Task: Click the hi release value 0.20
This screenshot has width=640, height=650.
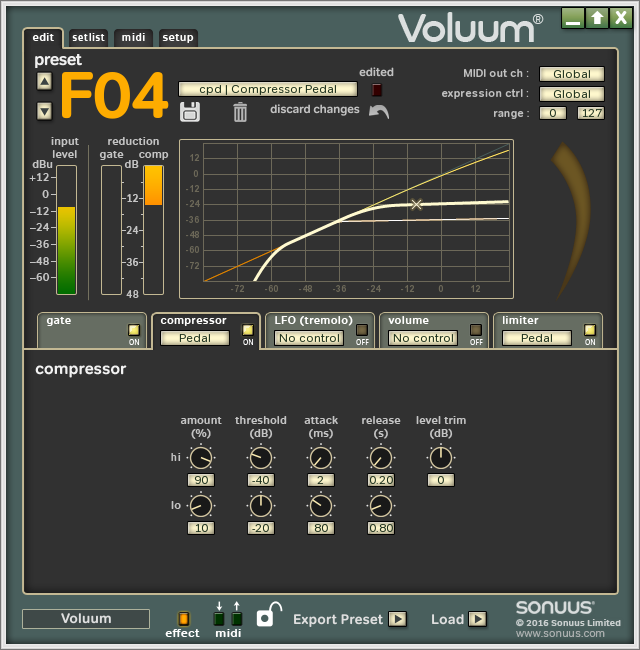Action: pos(381,480)
